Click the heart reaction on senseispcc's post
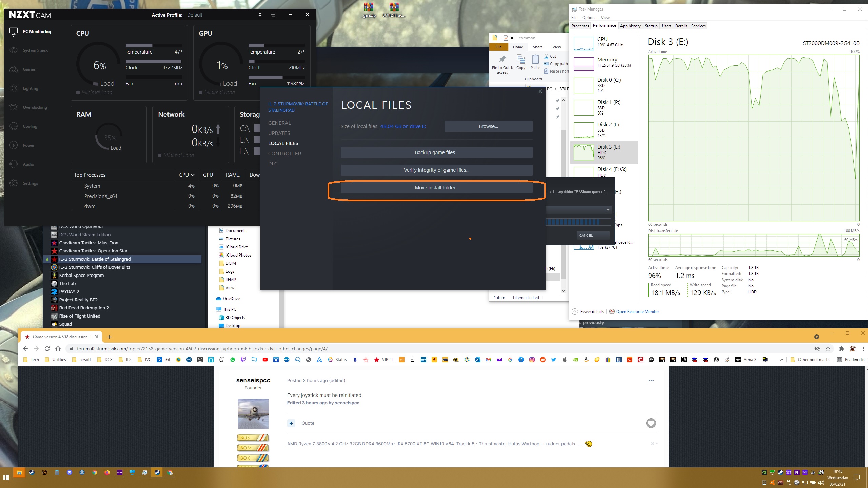 coord(651,423)
